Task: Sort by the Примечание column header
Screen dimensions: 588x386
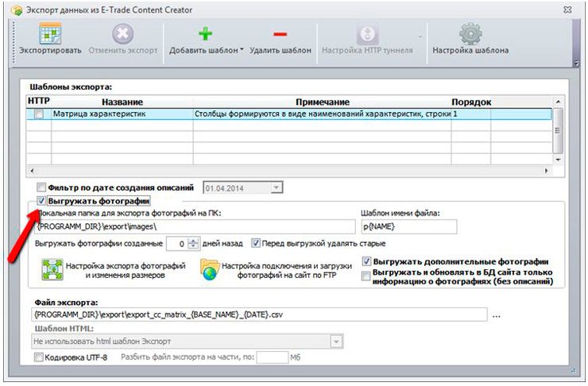Action: pos(322,102)
